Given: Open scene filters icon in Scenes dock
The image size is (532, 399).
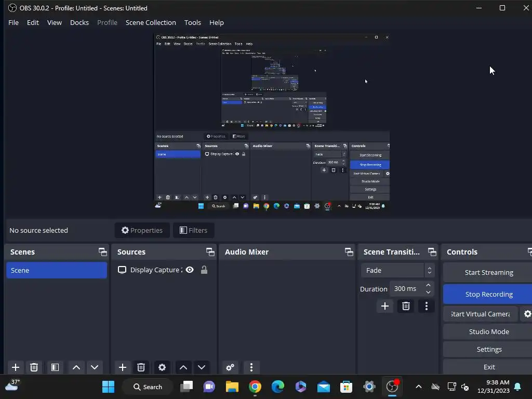Looking at the screenshot, I should [55, 367].
